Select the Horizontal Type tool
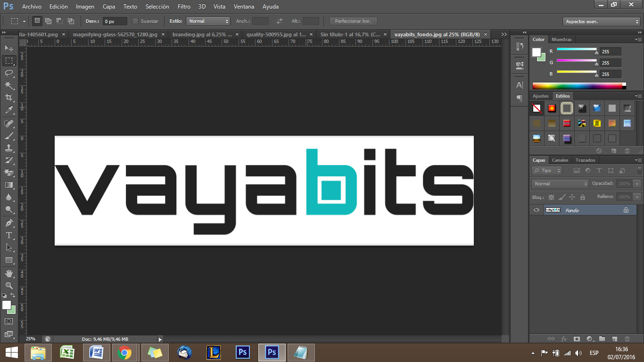This screenshot has height=362, width=644. [9, 235]
